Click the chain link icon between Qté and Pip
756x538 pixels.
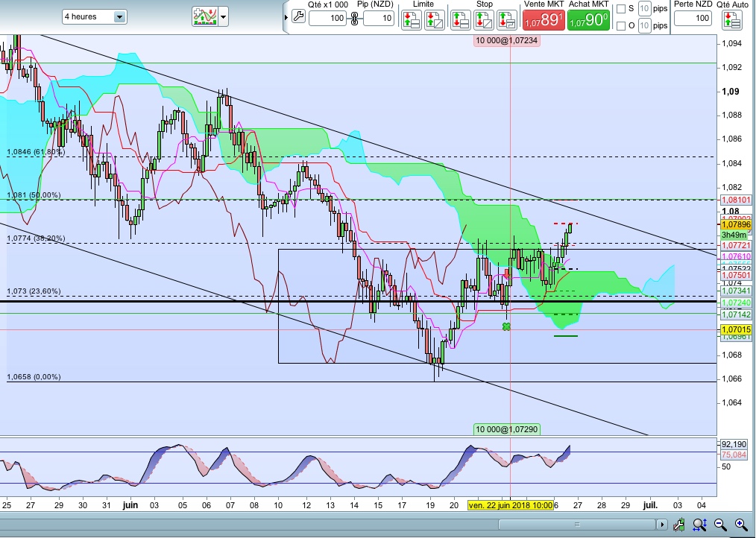354,19
